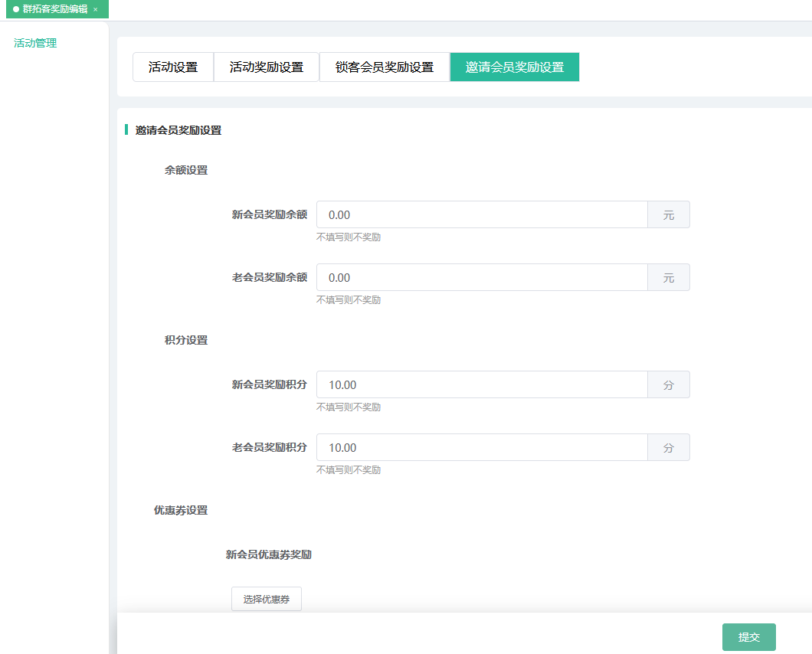Select the 群拓客奖励编辑 page tab

[x=54, y=9]
